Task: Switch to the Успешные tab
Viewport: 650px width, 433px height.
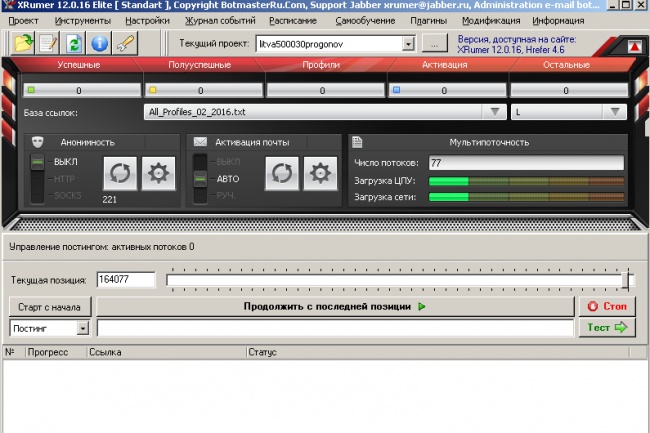Action: (x=79, y=65)
